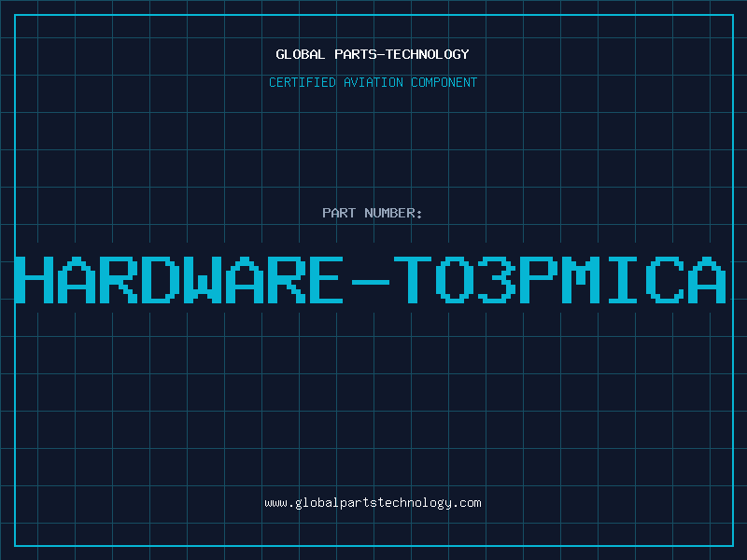Click the large digit 3 in part number

click(x=497, y=280)
